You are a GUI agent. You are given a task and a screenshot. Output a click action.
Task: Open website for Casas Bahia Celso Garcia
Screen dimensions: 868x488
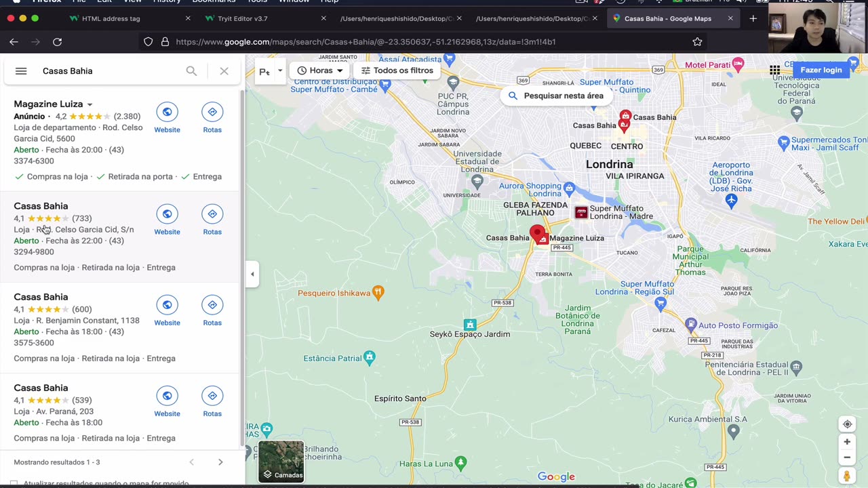point(167,214)
